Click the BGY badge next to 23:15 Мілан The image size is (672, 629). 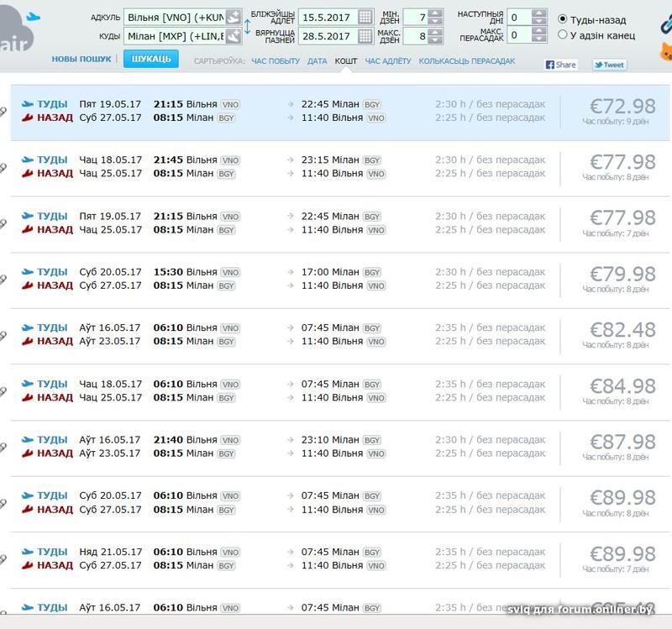372,160
